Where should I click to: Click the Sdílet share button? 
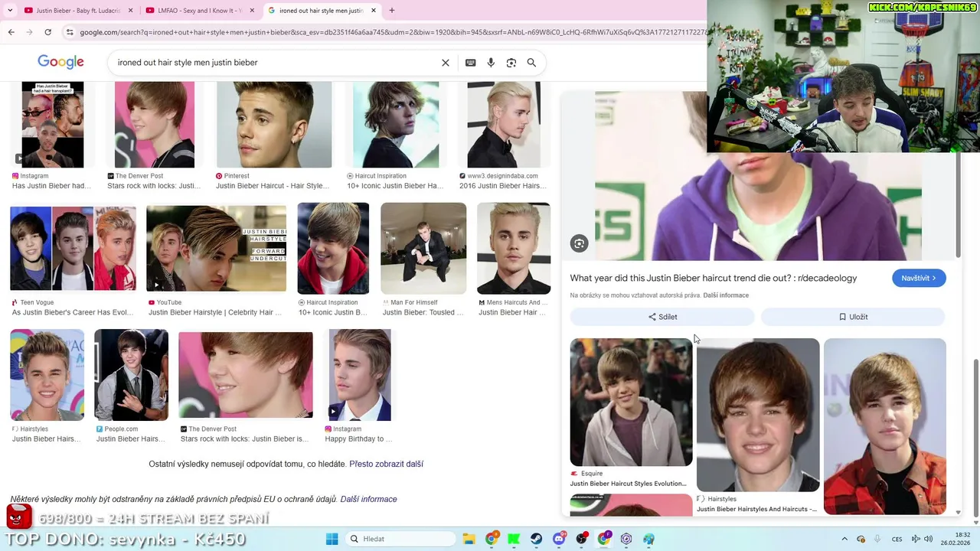[x=662, y=317]
